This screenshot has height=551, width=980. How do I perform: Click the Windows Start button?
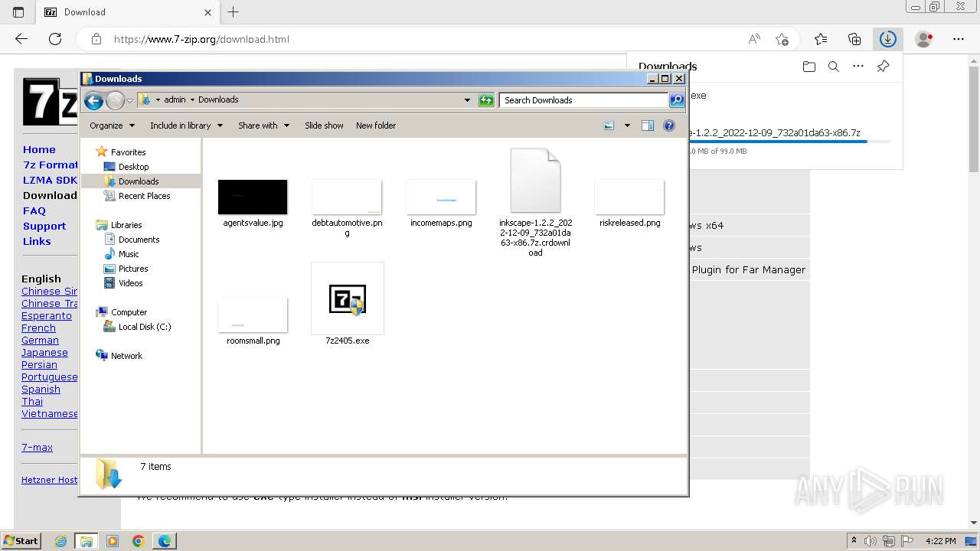21,540
